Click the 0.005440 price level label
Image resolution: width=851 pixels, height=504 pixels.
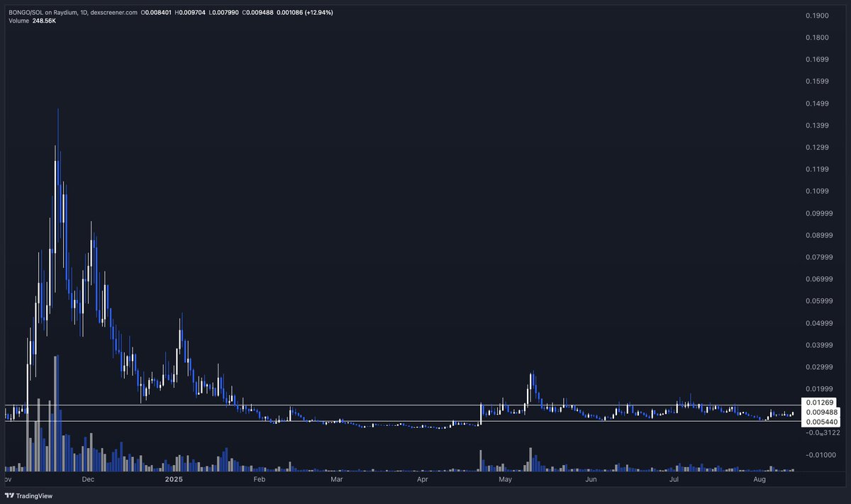(x=823, y=421)
